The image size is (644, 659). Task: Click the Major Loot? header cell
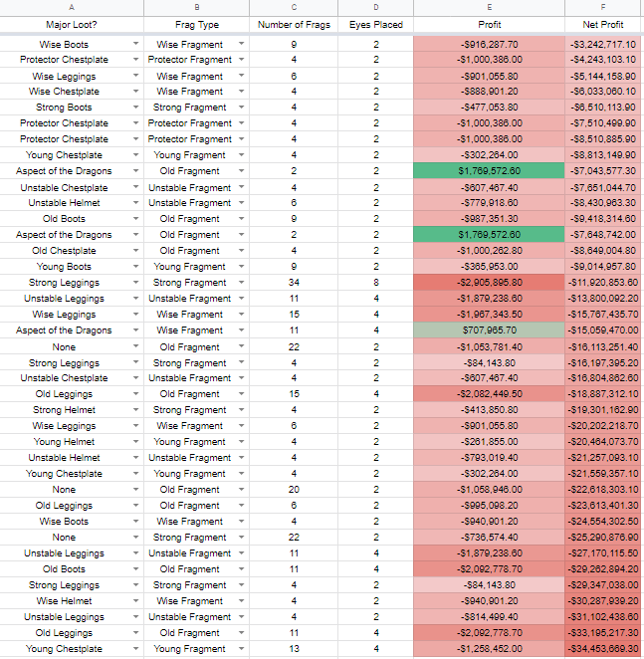(72, 25)
